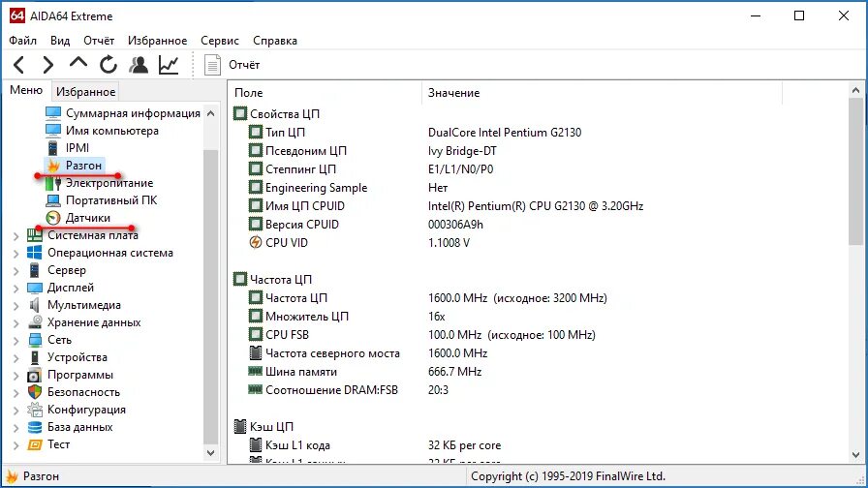Click the Имя компьютера monitor icon

tap(53, 131)
